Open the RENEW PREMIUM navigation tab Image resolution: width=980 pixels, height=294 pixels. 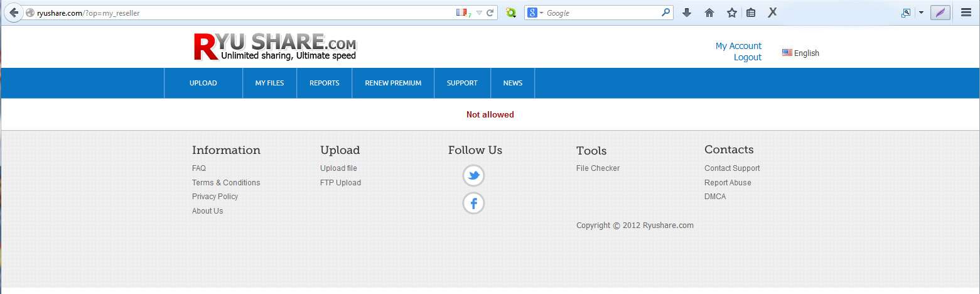coord(393,83)
